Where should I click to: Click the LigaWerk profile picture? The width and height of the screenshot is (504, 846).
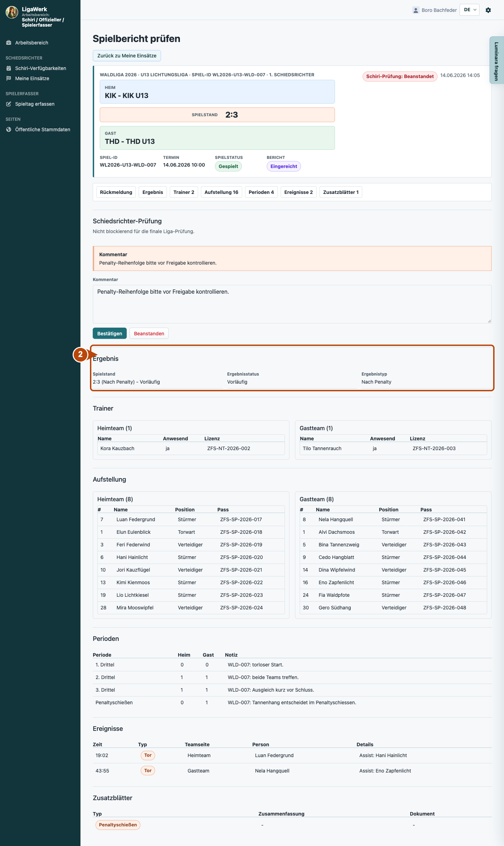click(x=12, y=12)
